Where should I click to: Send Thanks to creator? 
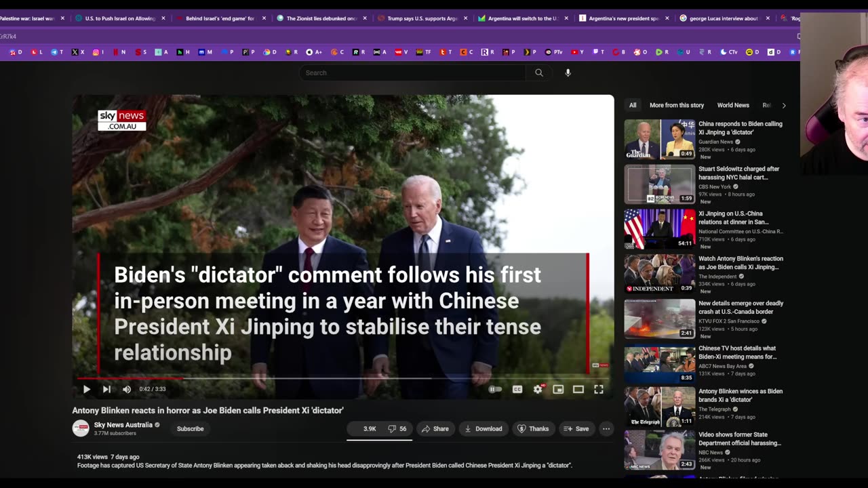tap(533, 428)
